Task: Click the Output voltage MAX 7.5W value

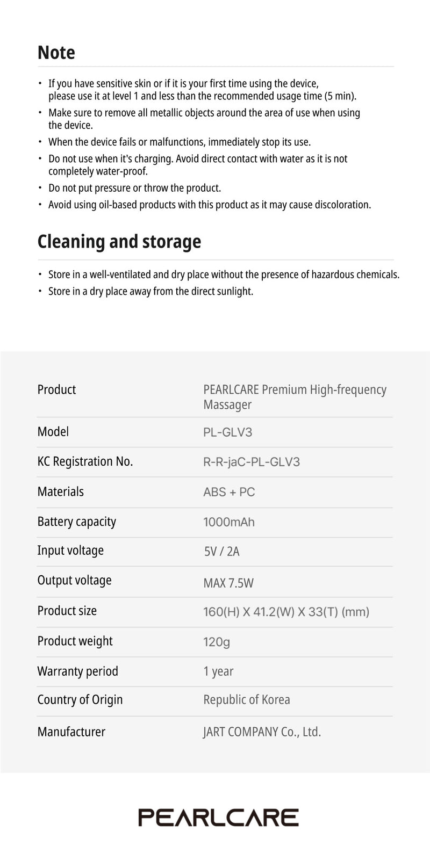Action: pos(228,583)
